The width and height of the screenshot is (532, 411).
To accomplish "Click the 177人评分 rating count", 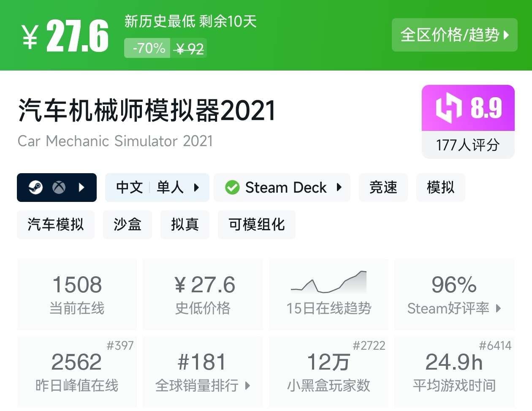I will tap(468, 145).
